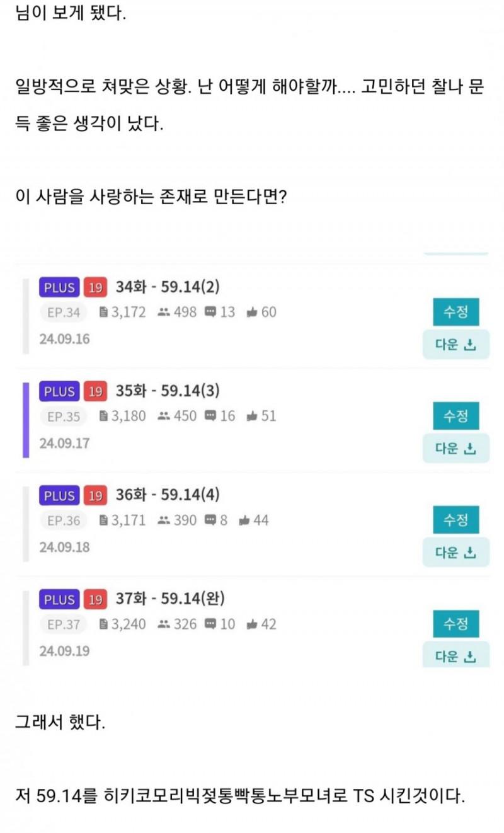Click the PLUS badge on episode 34
This screenshot has height=833, width=504.
(x=59, y=288)
